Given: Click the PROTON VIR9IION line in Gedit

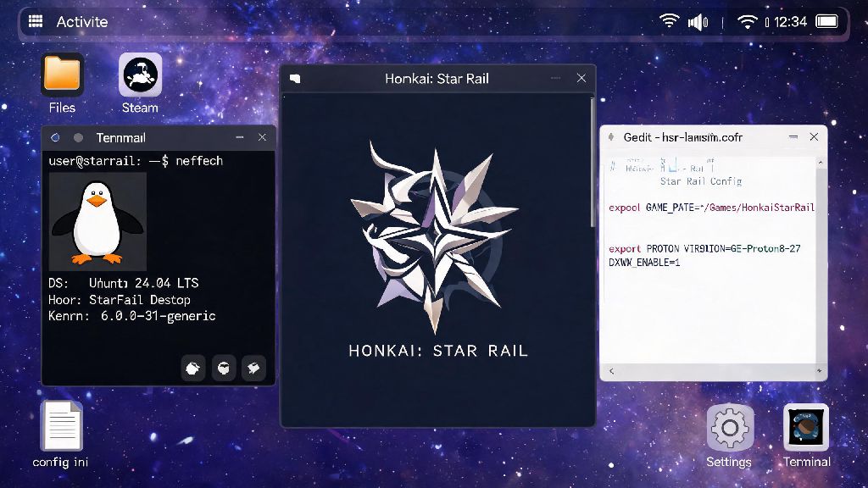Looking at the screenshot, I should [x=704, y=249].
